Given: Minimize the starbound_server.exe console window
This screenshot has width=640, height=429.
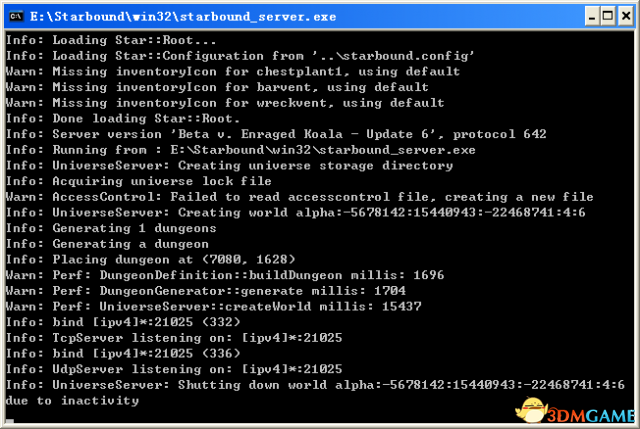Looking at the screenshot, I should (x=592, y=16).
